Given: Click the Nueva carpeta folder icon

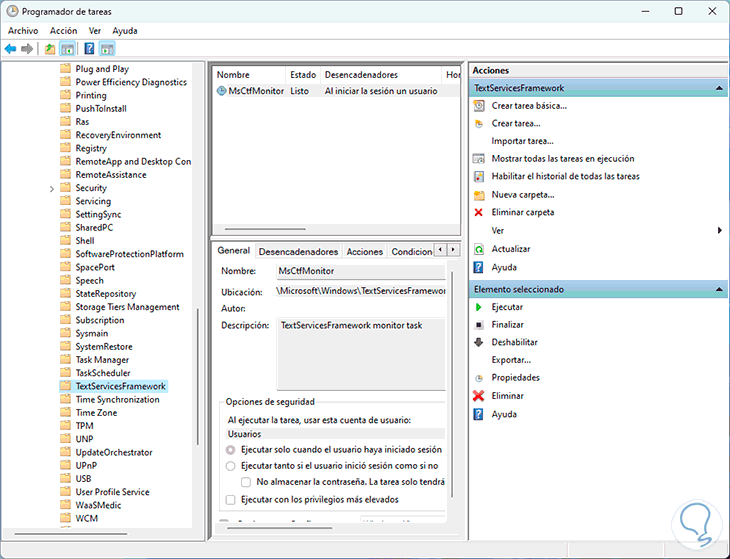Looking at the screenshot, I should (x=479, y=195).
